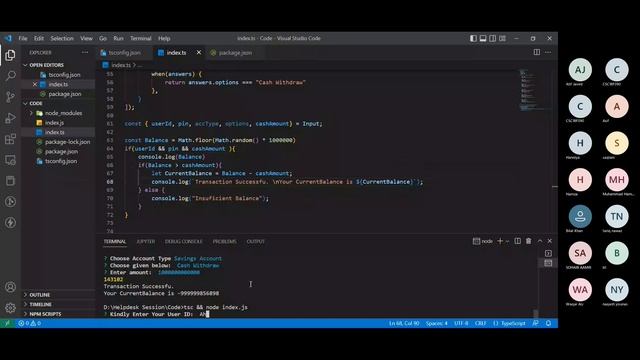
Task: Open the notifications bell in status bar
Action: click(549, 323)
